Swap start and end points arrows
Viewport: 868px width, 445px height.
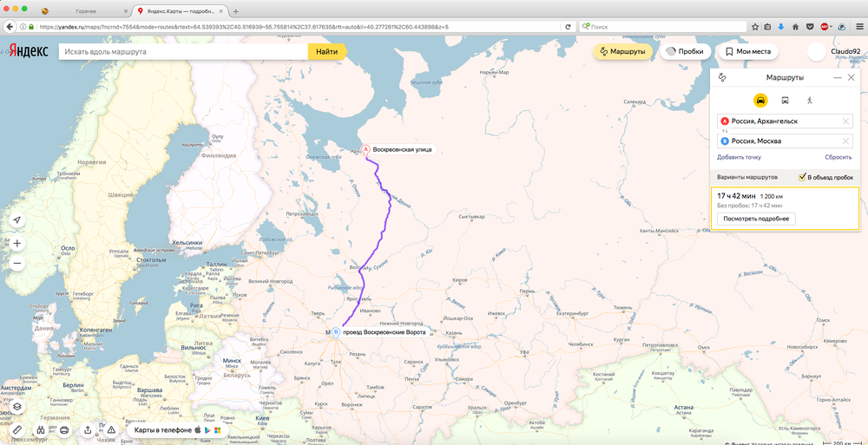pyautogui.click(x=725, y=131)
